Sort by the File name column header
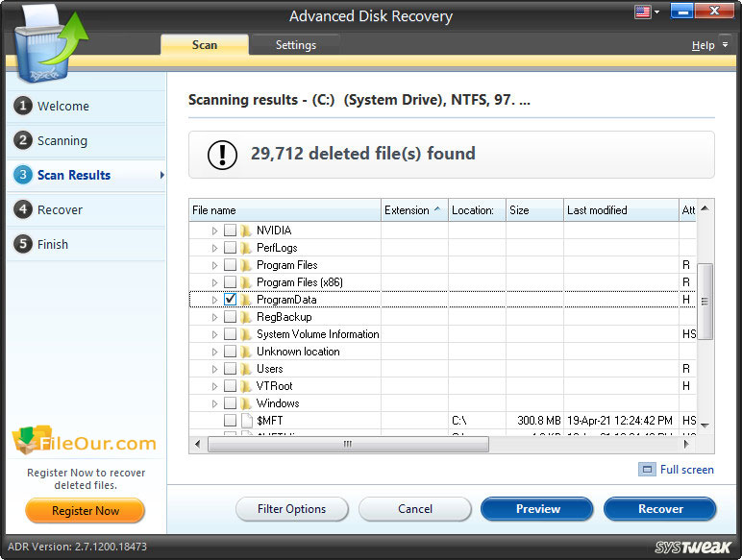 click(x=284, y=210)
